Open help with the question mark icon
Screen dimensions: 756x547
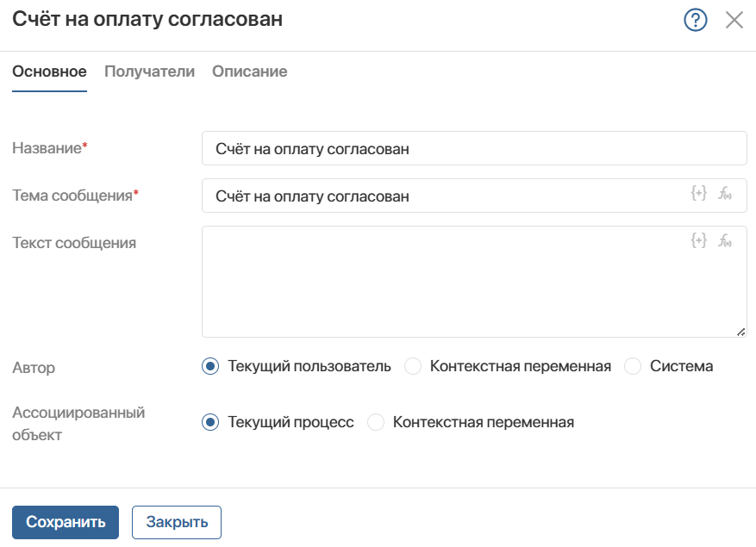coord(696,20)
